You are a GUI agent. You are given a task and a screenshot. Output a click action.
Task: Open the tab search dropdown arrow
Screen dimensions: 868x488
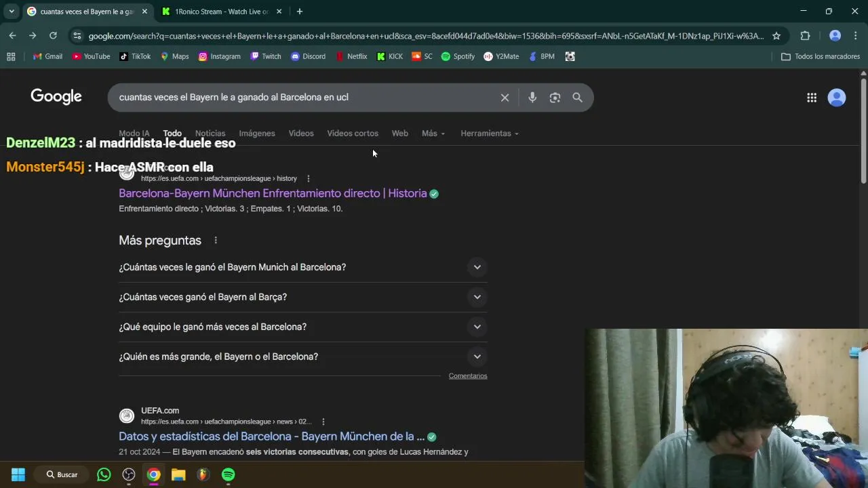(12, 12)
